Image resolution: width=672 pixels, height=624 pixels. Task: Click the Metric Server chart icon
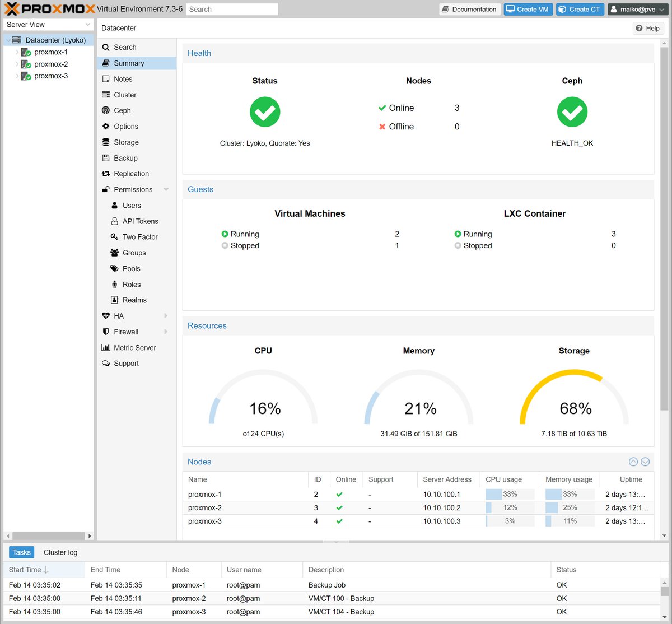click(x=106, y=347)
